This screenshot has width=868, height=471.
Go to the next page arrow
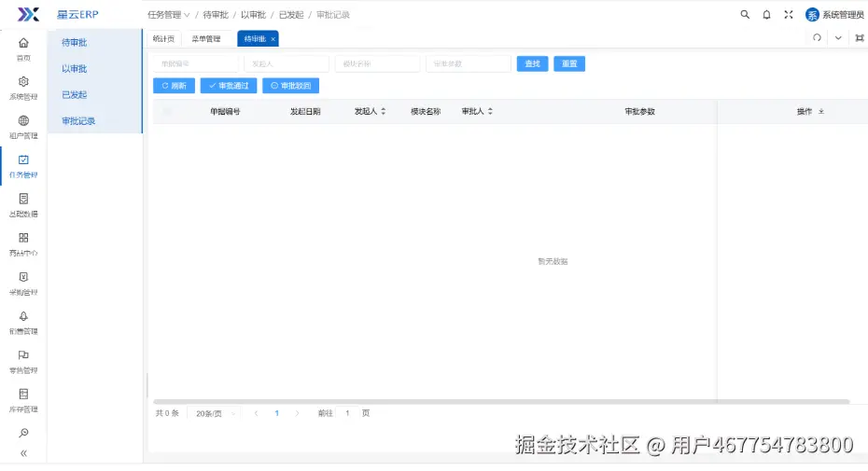[x=298, y=413]
